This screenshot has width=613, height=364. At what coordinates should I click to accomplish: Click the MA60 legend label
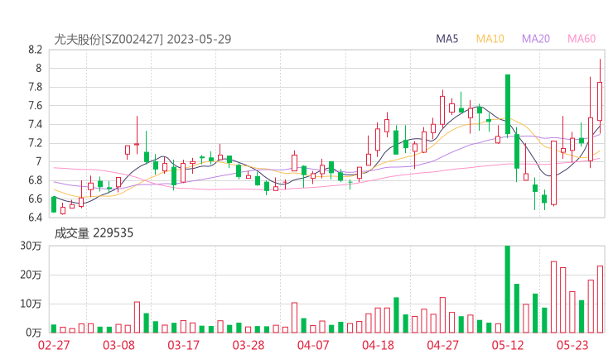(x=582, y=39)
